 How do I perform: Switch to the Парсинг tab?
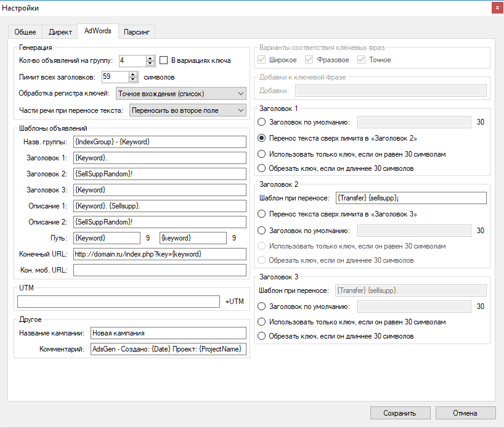pos(136,31)
